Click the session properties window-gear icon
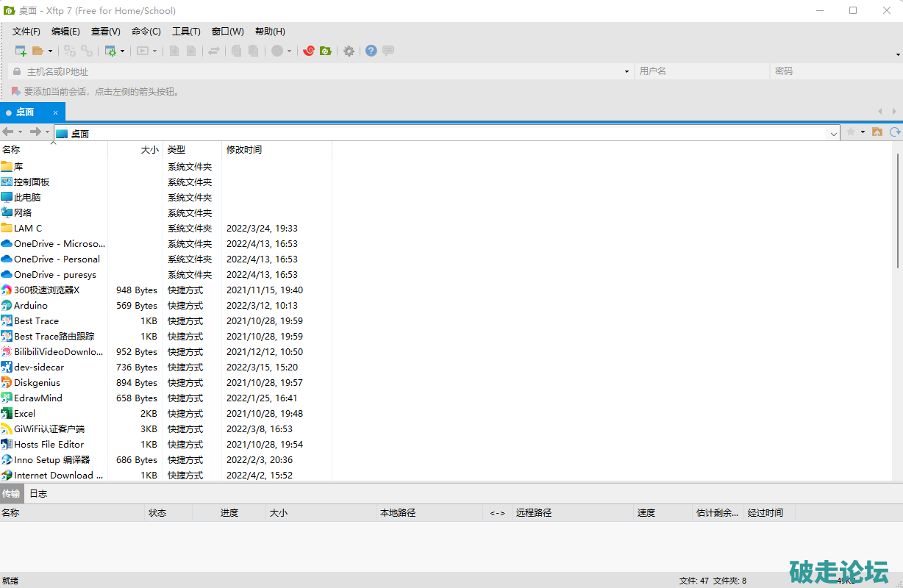Screen dimensions: 903x588 point(110,51)
